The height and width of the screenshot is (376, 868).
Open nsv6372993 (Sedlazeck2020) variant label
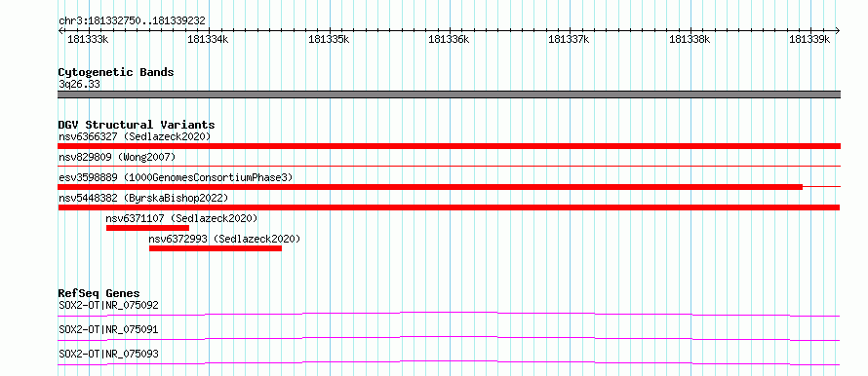[x=224, y=239]
